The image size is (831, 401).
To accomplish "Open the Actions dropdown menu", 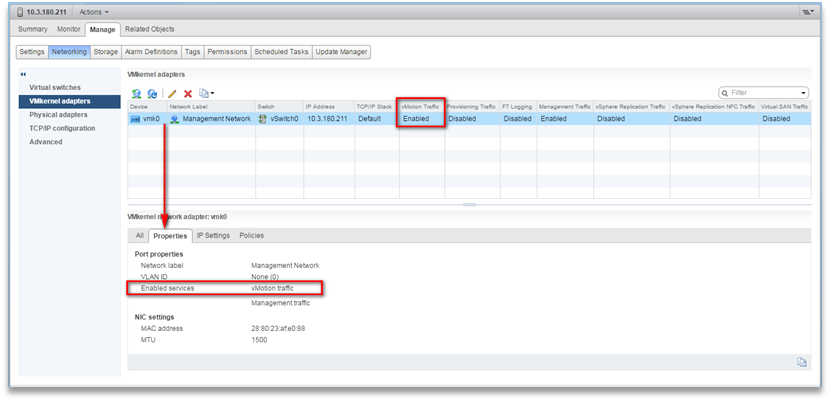I will pos(94,11).
